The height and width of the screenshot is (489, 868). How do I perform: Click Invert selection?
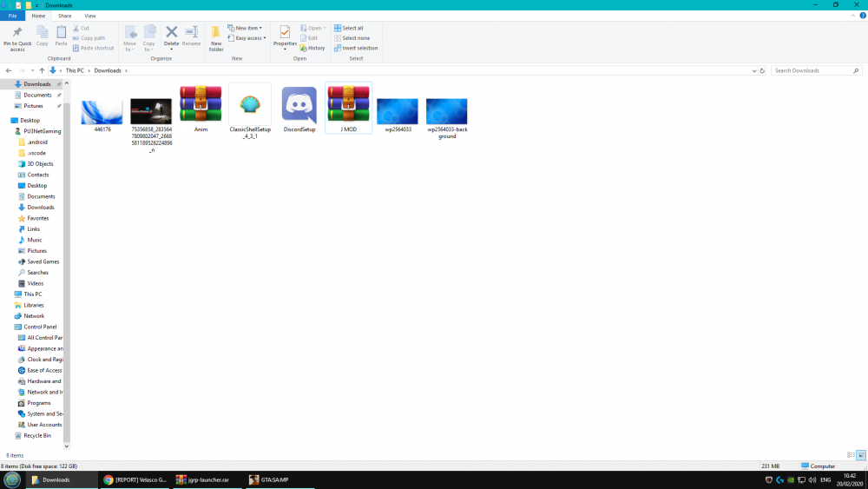pyautogui.click(x=356, y=48)
